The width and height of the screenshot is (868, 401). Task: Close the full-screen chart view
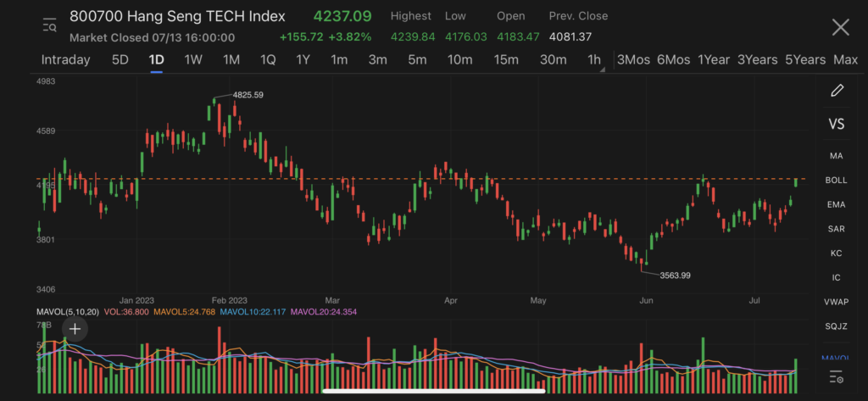click(x=840, y=27)
